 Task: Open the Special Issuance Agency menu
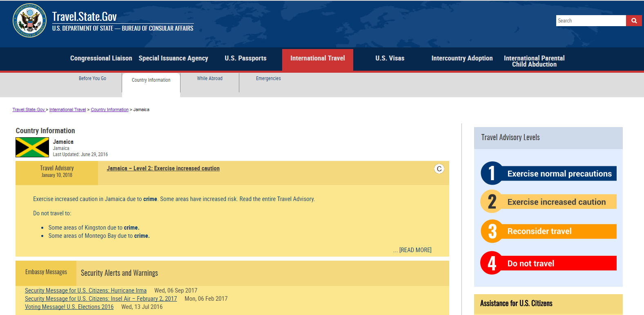click(x=174, y=58)
